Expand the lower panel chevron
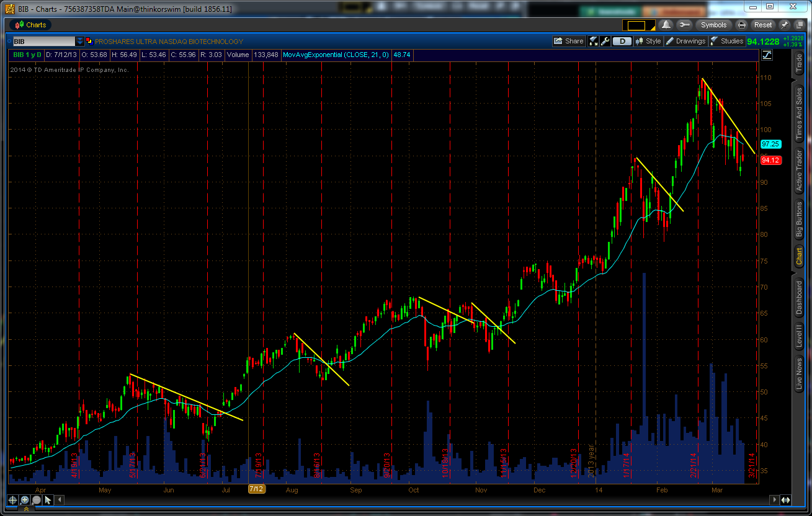 click(x=27, y=510)
